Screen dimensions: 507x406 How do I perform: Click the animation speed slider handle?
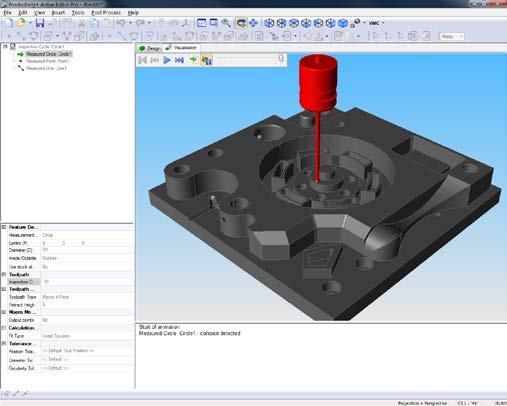pyautogui.click(x=281, y=59)
